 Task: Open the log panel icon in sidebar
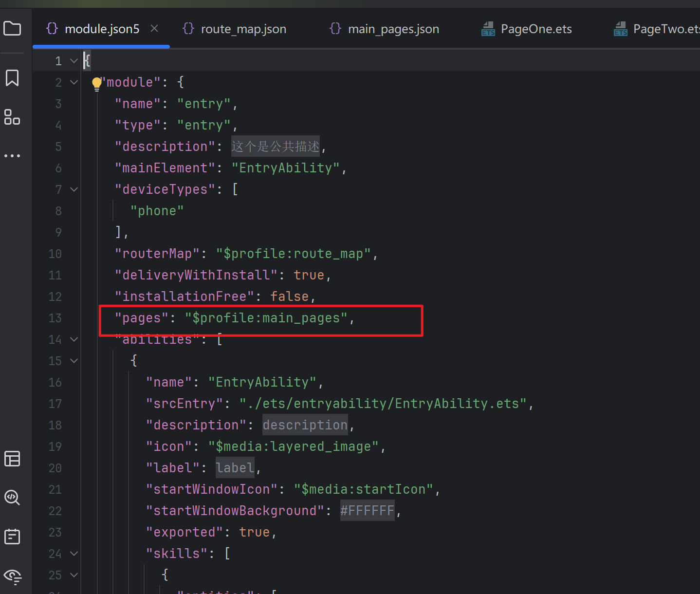[12, 537]
